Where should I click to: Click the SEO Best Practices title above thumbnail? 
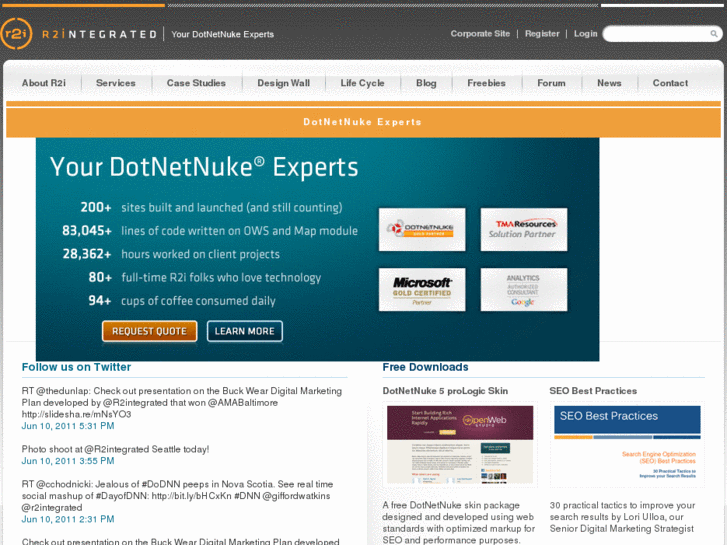click(593, 391)
